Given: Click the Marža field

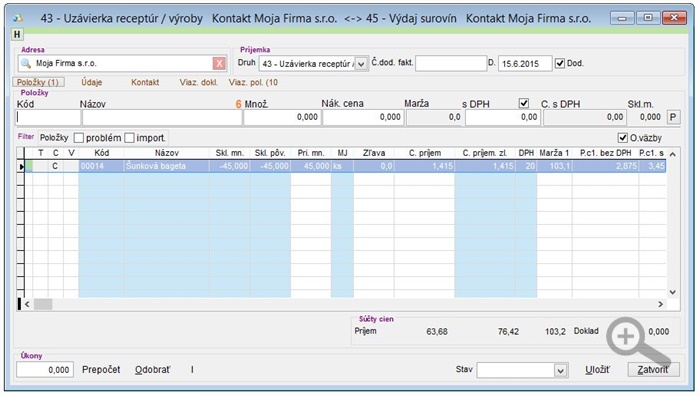Looking at the screenshot, I should click(435, 117).
